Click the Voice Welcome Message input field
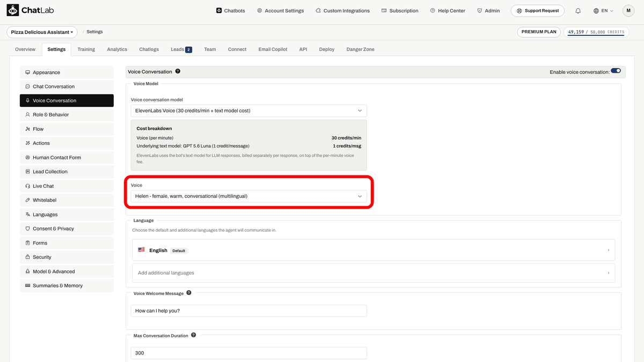644x362 pixels. (249, 311)
